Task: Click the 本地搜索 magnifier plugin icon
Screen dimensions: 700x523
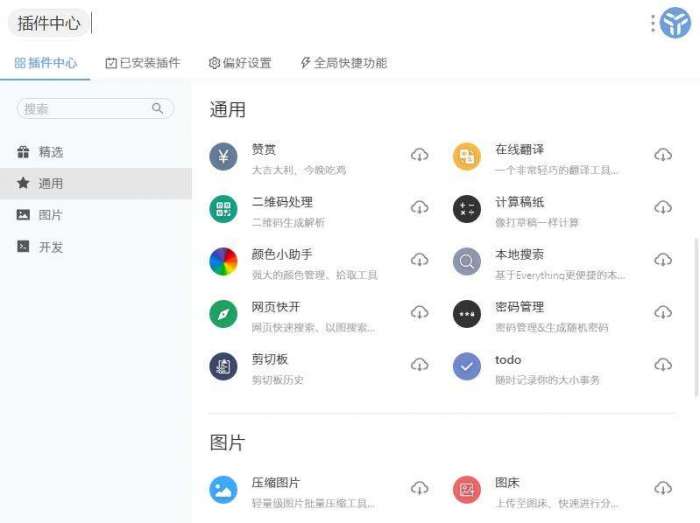Action: pos(467,261)
